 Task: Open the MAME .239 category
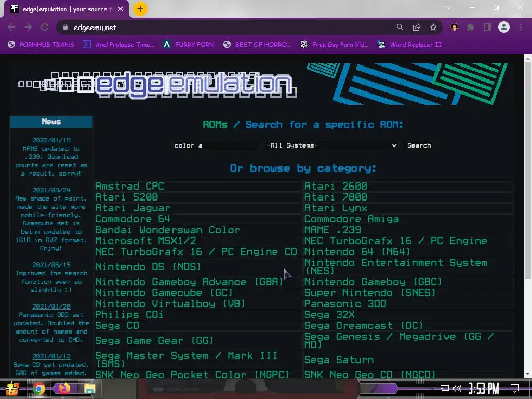pyautogui.click(x=332, y=230)
